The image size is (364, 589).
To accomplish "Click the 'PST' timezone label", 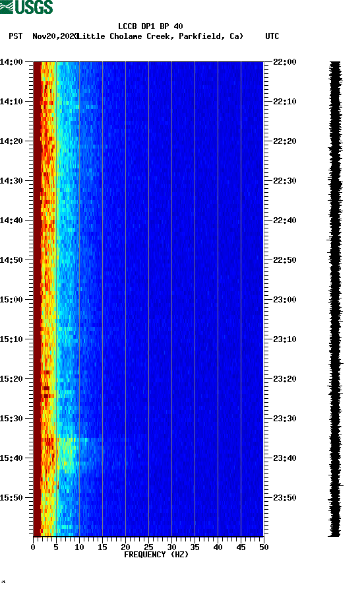I will click(x=15, y=36).
